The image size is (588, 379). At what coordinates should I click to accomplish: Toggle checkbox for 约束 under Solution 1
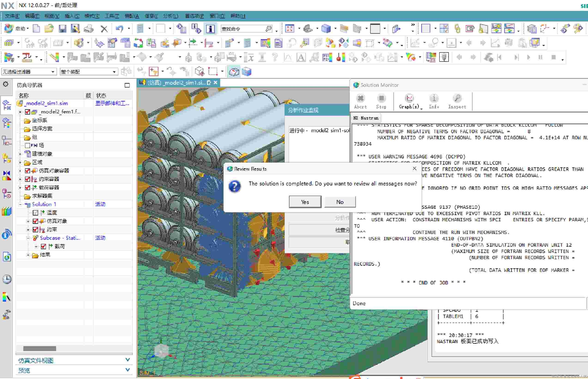[x=35, y=230]
